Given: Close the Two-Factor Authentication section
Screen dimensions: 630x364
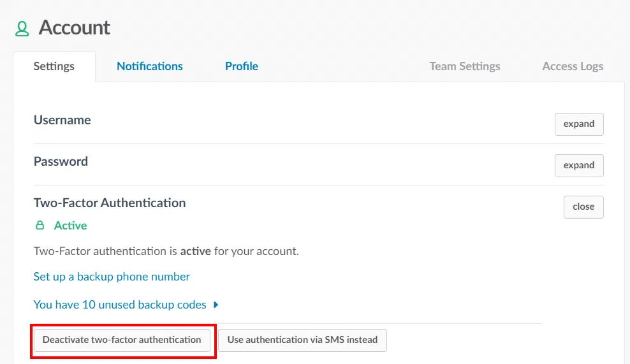Looking at the screenshot, I should point(583,207).
